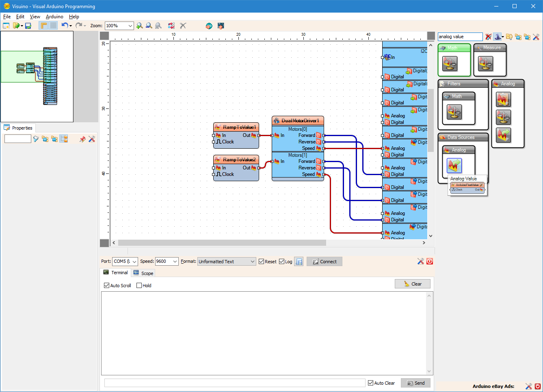Click the upload-to-board icon on the toolbar

pos(221,25)
